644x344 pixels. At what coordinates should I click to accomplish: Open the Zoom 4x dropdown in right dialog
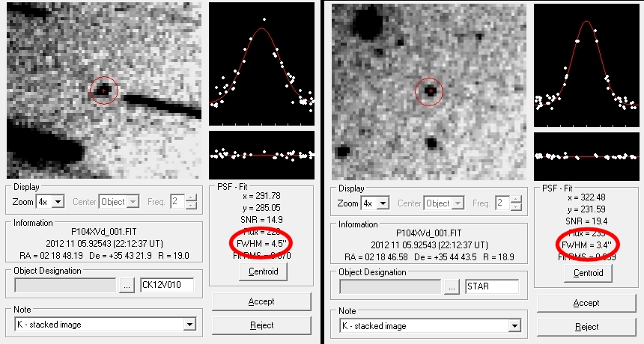click(x=384, y=203)
